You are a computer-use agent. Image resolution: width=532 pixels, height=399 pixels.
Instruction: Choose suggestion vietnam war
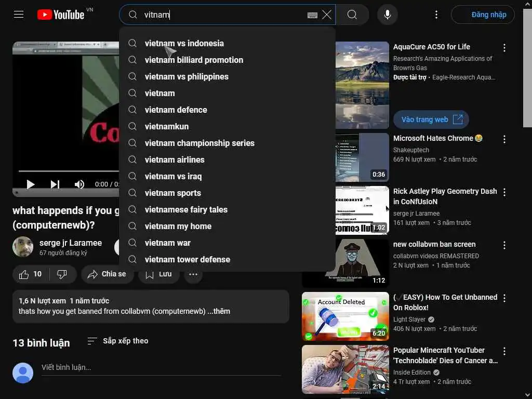point(228,243)
